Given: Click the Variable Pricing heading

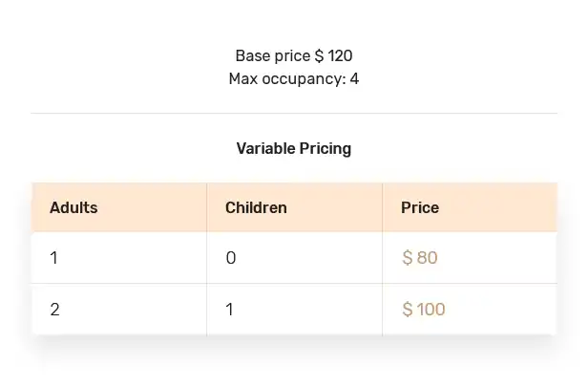Looking at the screenshot, I should (294, 148).
